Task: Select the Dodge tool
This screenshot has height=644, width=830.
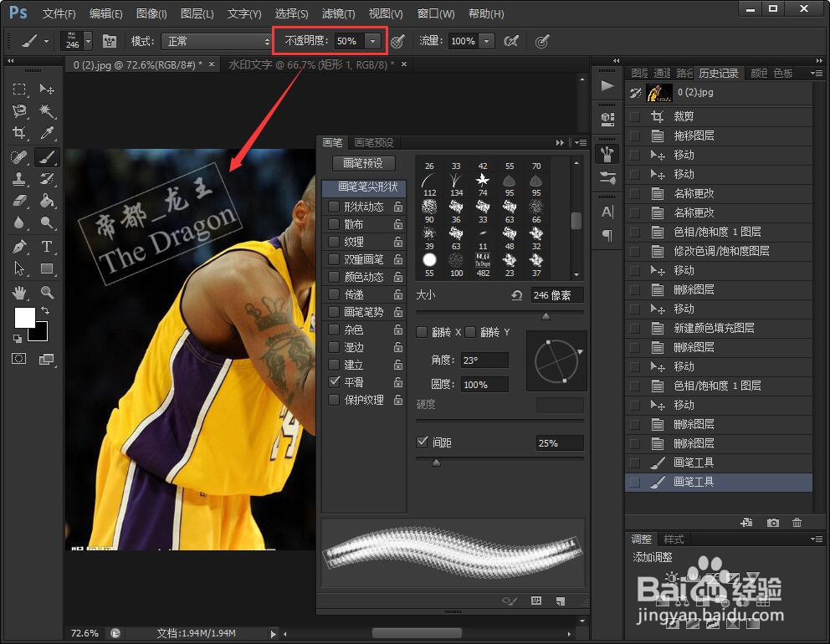Action: 47,222
